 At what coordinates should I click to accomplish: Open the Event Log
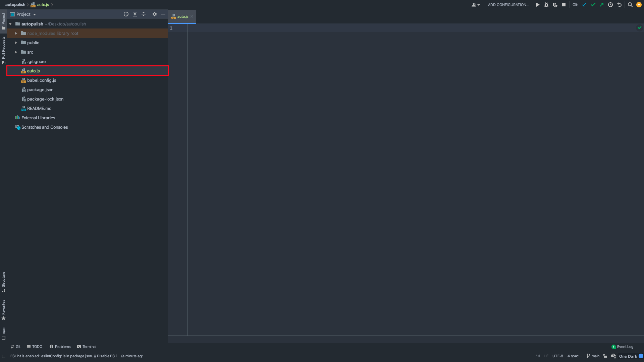[622, 347]
